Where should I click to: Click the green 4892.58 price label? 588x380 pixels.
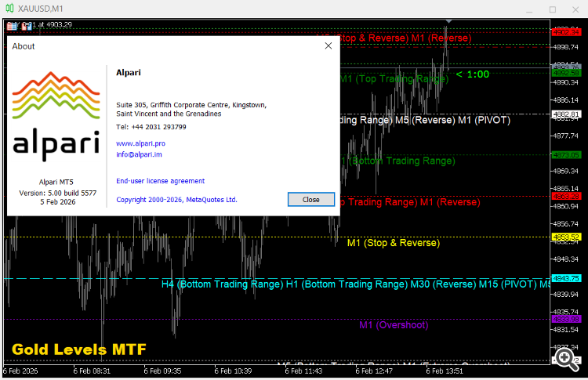[x=566, y=73]
